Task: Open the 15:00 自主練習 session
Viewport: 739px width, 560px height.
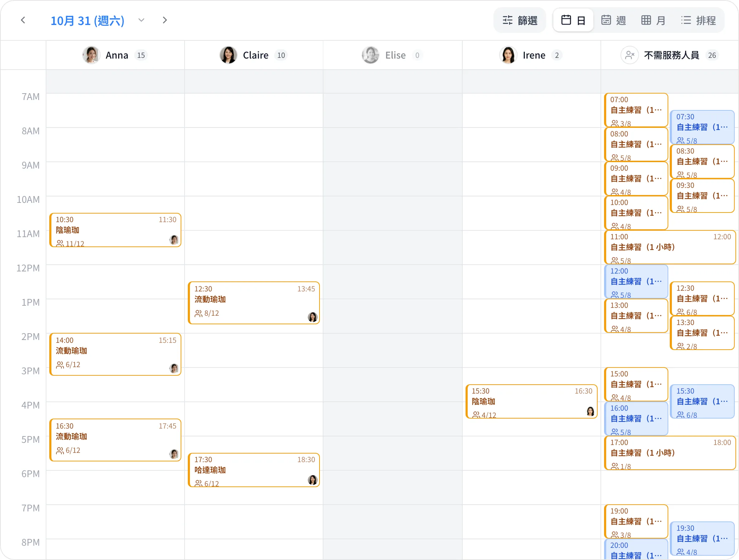Action: pos(636,384)
